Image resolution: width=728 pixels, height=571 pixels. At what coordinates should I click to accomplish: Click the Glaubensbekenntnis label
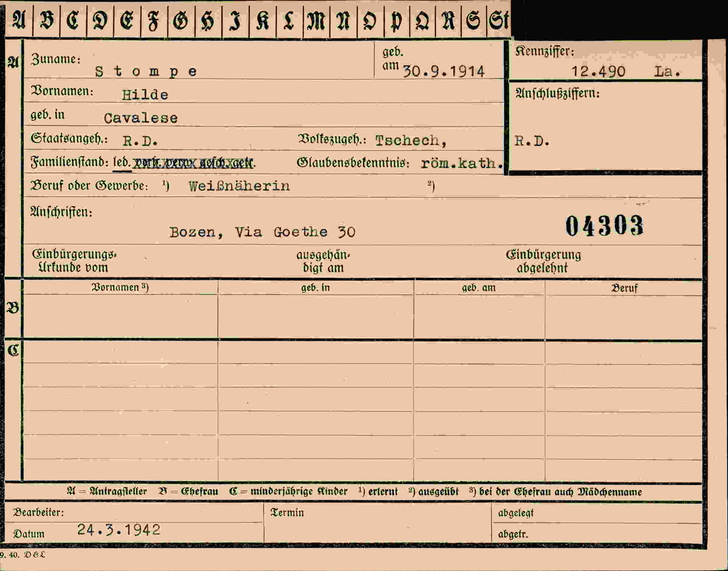point(353,163)
